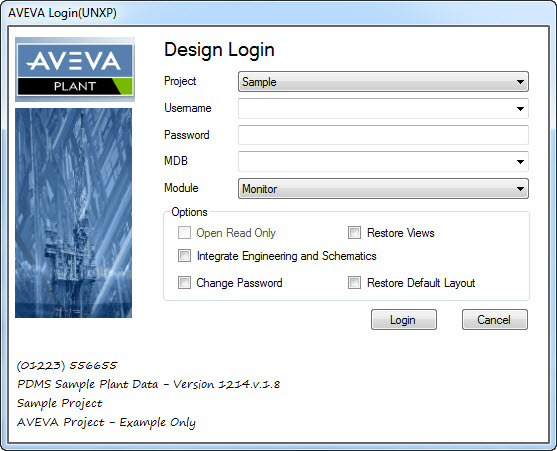Click the AVEVA Login(UNXP) title bar
This screenshot has width=557, height=451.
(278, 13)
